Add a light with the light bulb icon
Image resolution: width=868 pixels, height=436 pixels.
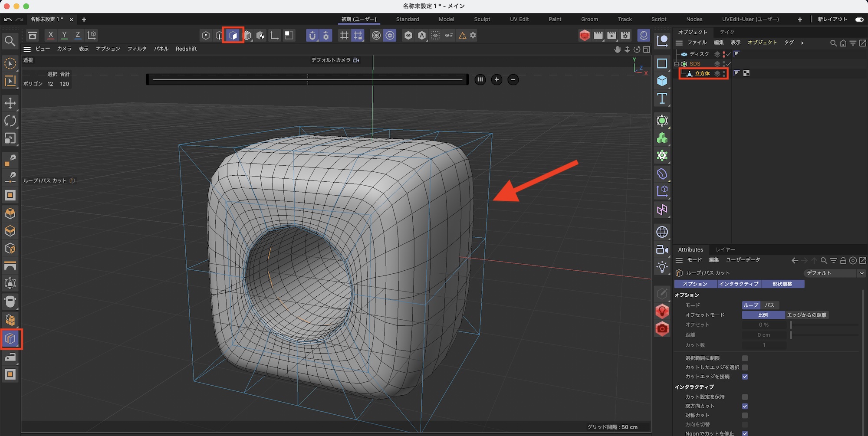(x=662, y=267)
